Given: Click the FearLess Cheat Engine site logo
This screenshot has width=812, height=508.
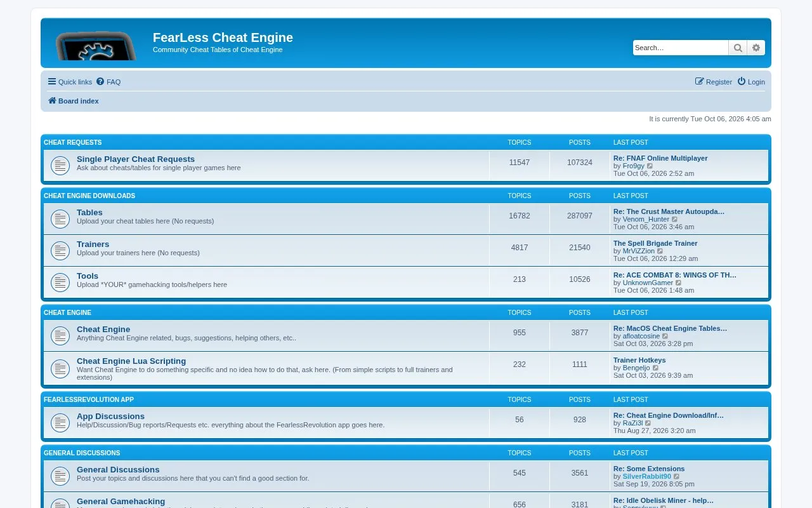Looking at the screenshot, I should coord(96,46).
